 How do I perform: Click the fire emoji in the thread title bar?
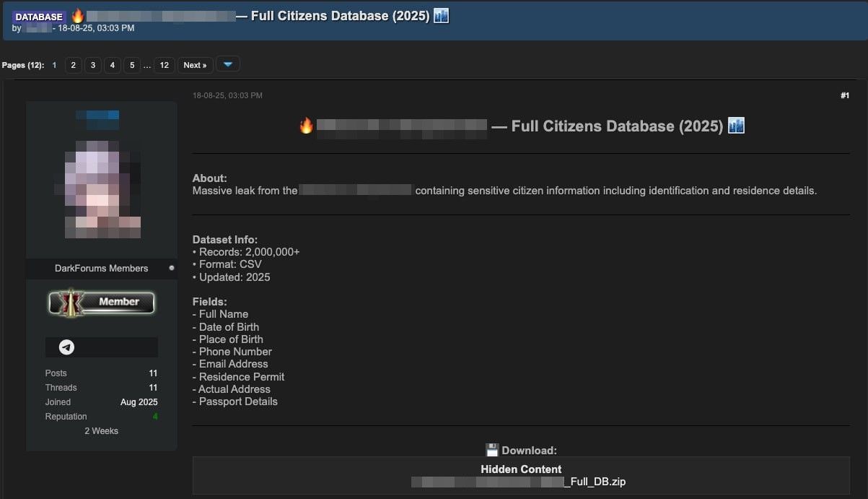77,15
